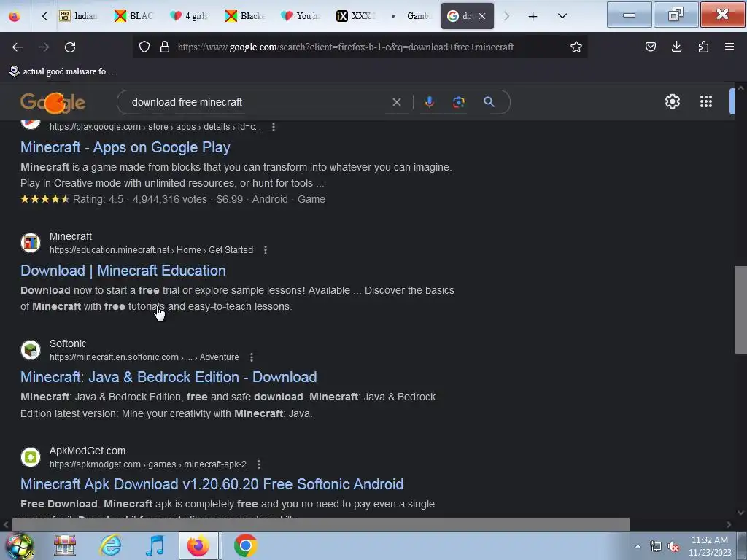Switch to the Blacke tab

tap(245, 16)
